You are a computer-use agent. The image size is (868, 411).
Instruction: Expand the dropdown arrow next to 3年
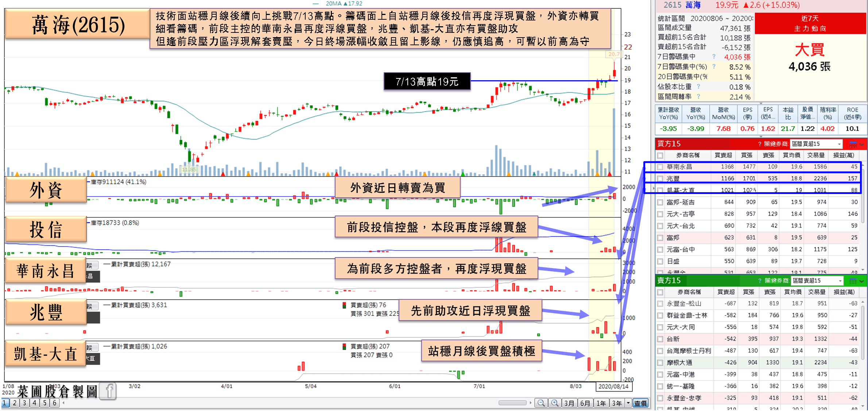(628, 403)
